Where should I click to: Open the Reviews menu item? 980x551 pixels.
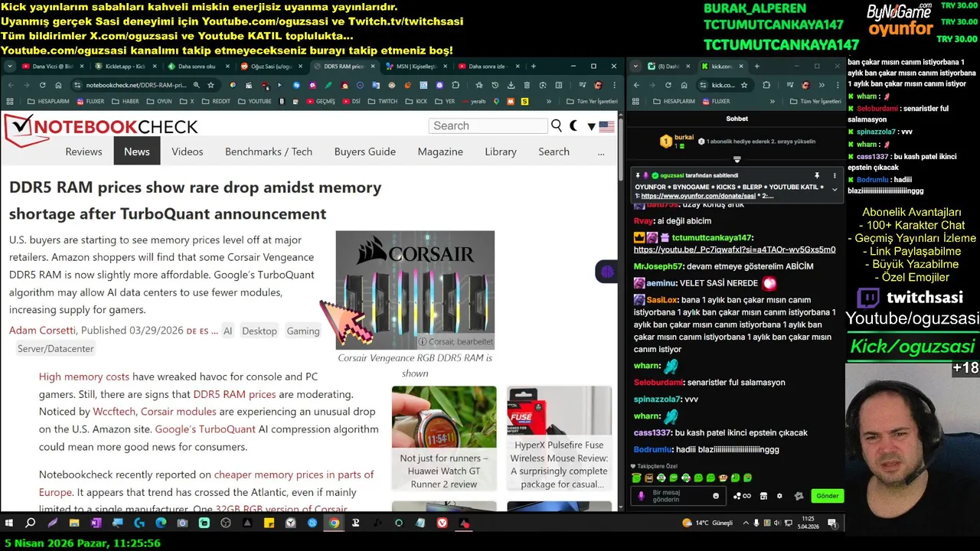click(83, 152)
